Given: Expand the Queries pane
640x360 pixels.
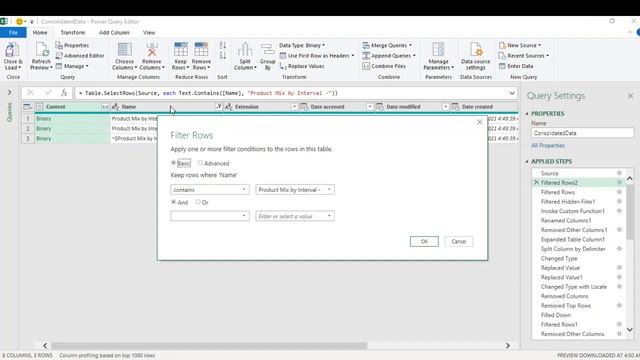Looking at the screenshot, I should point(9,93).
